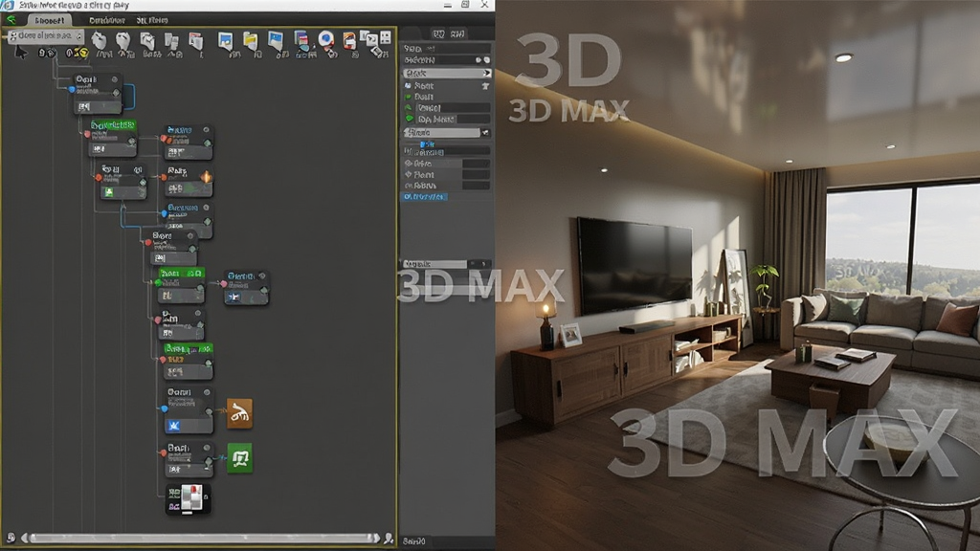Click the stacked colorful pages toolbar icon

pyautogui.click(x=301, y=40)
